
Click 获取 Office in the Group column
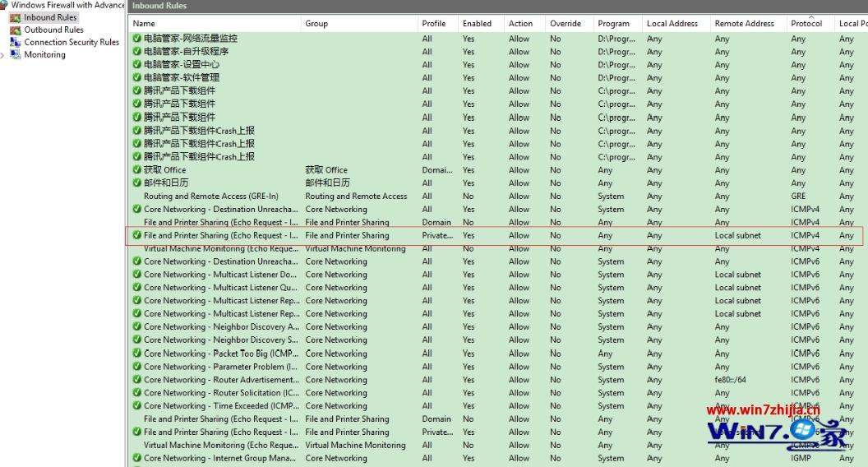(326, 169)
